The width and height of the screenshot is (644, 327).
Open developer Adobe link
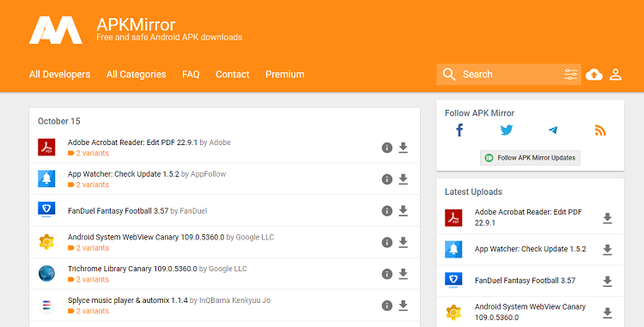click(x=220, y=142)
